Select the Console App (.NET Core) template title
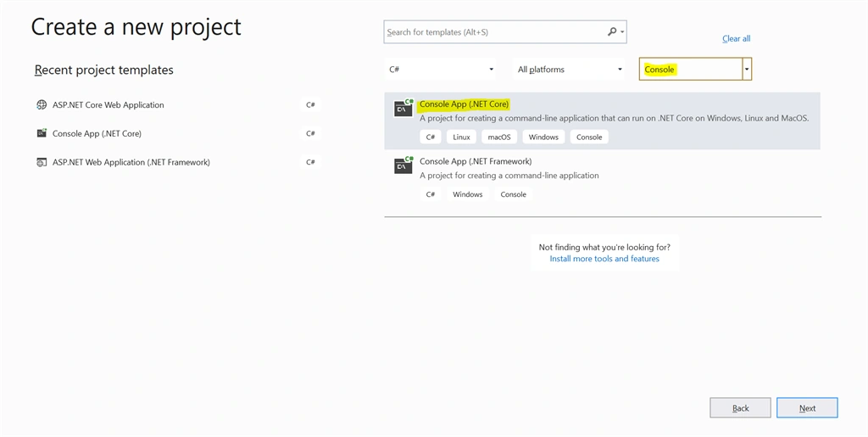The width and height of the screenshot is (868, 437). point(464,104)
